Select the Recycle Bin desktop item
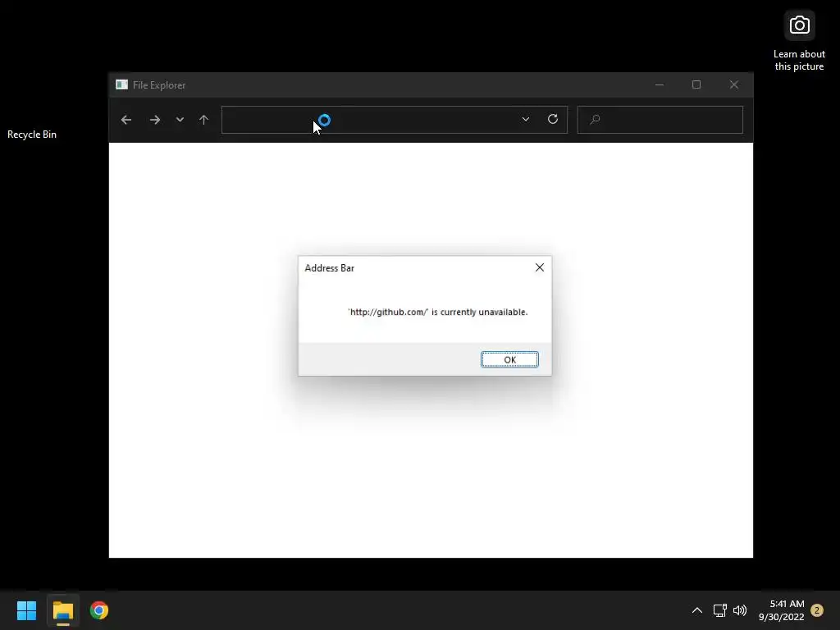The image size is (840, 630). tap(32, 134)
